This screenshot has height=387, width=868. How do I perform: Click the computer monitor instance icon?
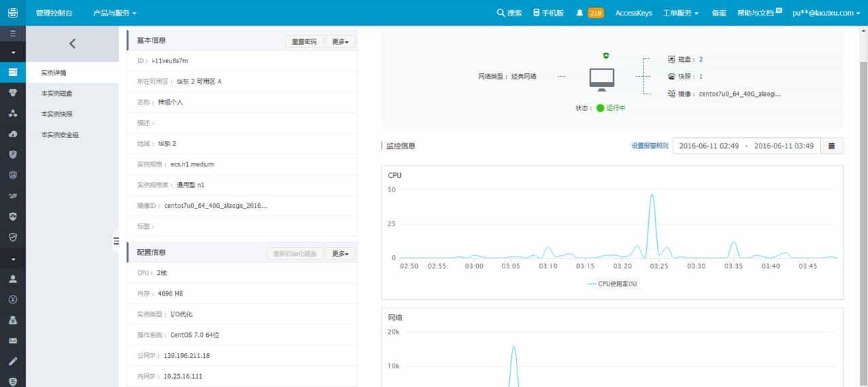pos(601,79)
